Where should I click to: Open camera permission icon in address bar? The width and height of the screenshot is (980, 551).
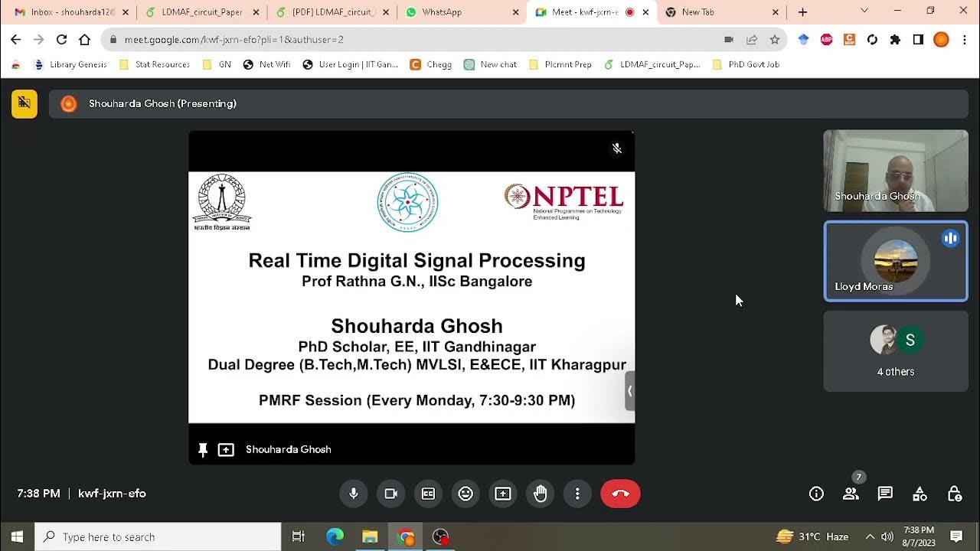[x=729, y=40]
